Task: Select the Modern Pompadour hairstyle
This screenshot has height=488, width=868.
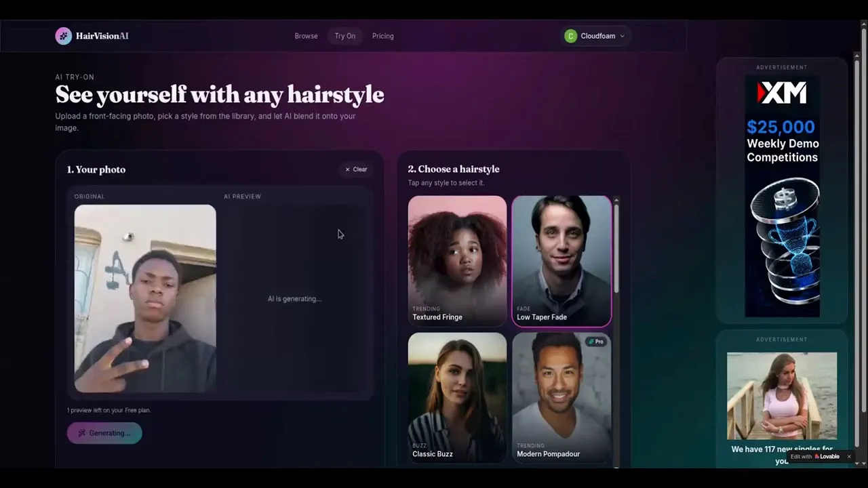Action: click(561, 398)
